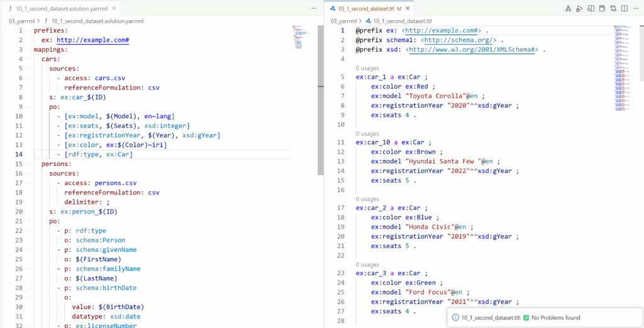Open the graph visualization icon in right editor toolbar
Viewport: 644px width, 328px height.
pyautogui.click(x=569, y=8)
